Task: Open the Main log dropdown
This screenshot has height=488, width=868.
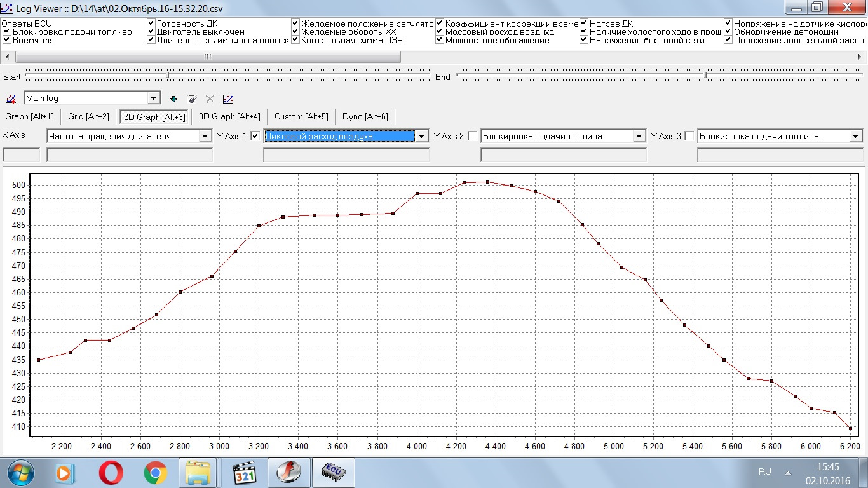Action: click(x=154, y=98)
